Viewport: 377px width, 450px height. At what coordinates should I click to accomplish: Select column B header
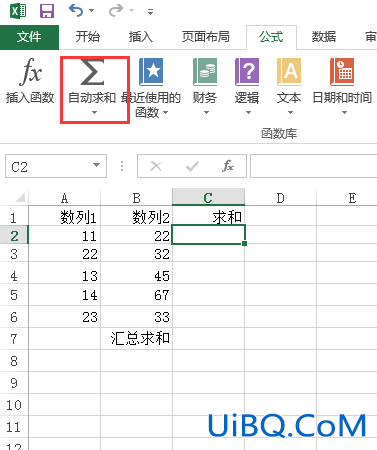(x=136, y=198)
